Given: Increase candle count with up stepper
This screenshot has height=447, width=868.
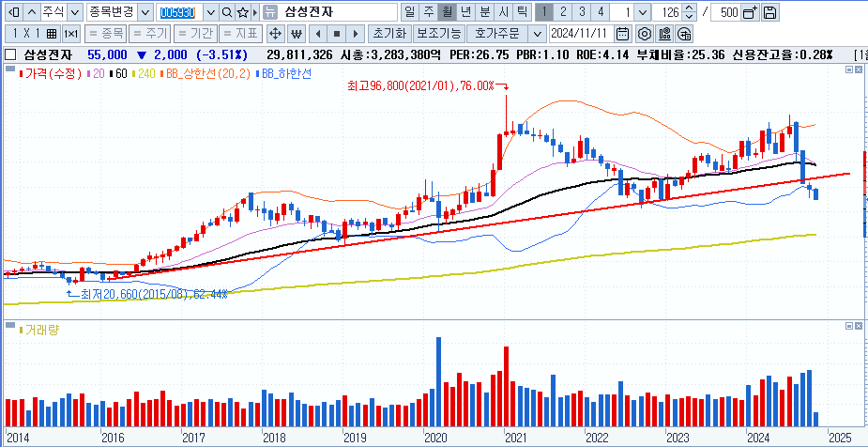Looking at the screenshot, I should click(689, 8).
